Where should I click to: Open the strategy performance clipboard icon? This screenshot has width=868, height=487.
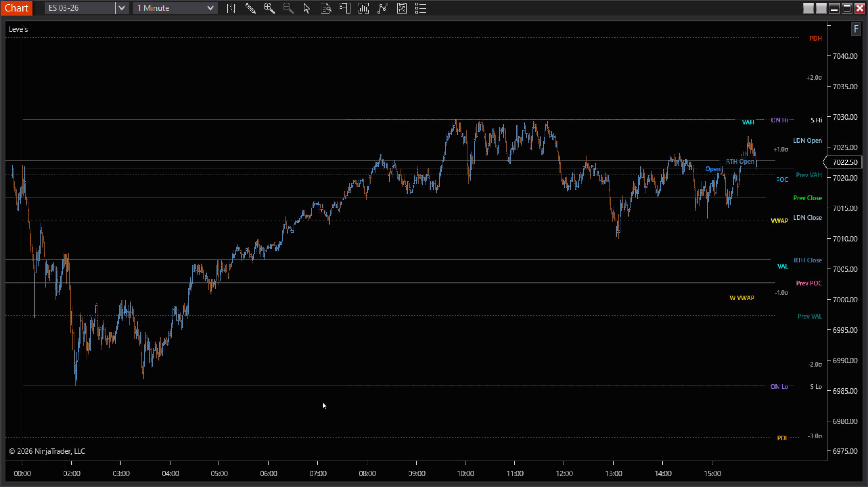[x=402, y=8]
